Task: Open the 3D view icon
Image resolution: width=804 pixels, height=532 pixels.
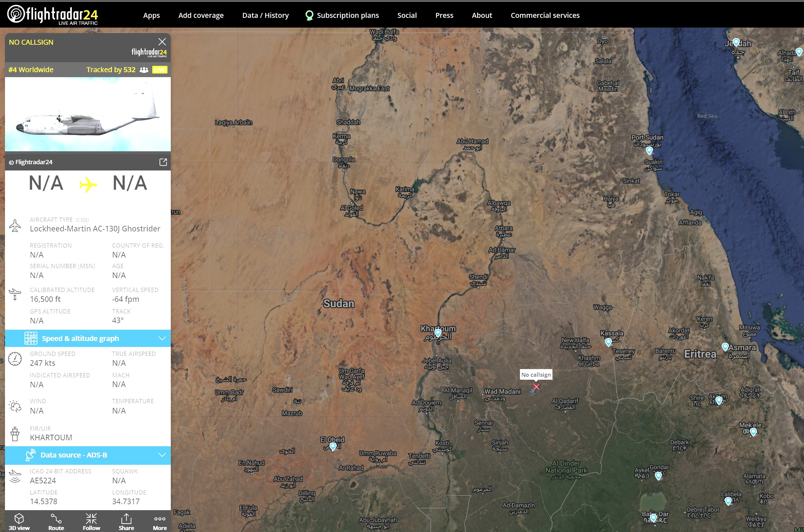Action: point(19,521)
